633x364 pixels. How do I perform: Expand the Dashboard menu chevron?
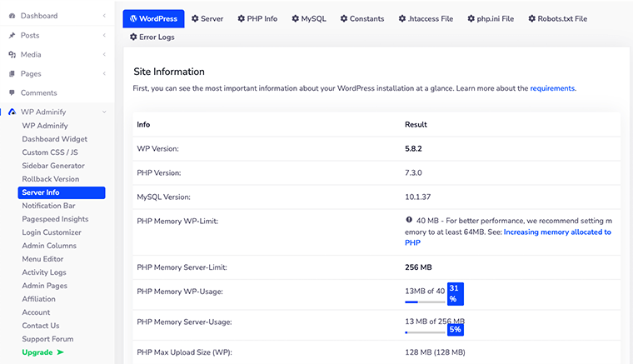coord(104,16)
